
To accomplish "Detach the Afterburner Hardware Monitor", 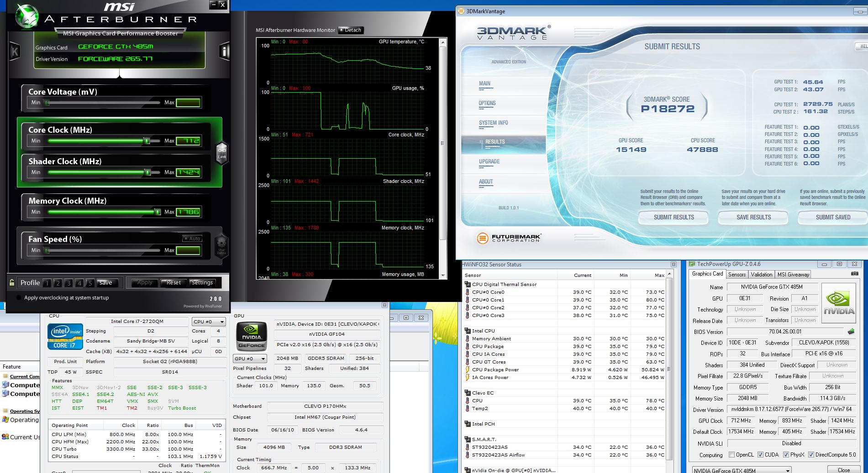I will point(350,30).
